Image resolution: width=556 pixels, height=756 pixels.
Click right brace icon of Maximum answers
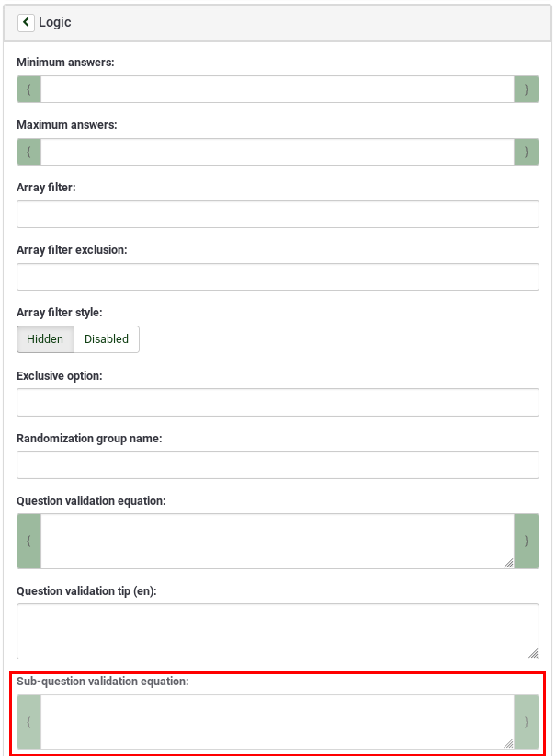pos(526,152)
